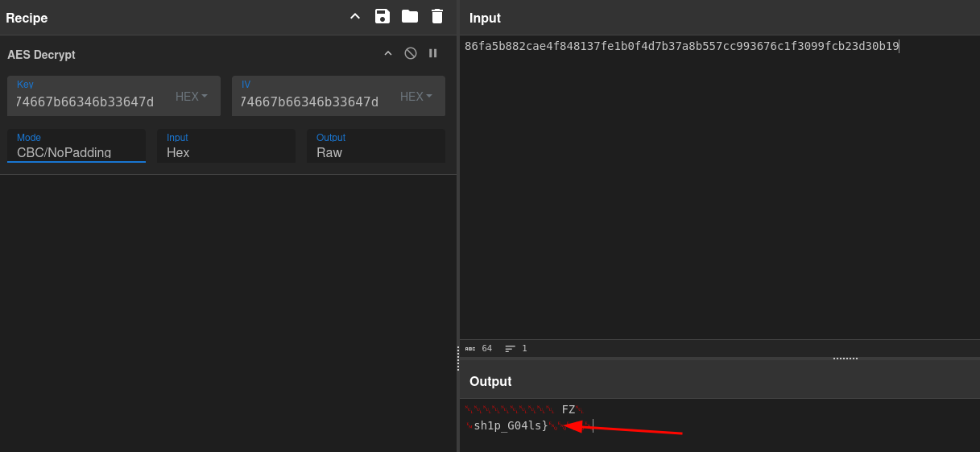Image resolution: width=980 pixels, height=452 pixels.
Task: Click the Save recipe icon
Action: [x=382, y=17]
